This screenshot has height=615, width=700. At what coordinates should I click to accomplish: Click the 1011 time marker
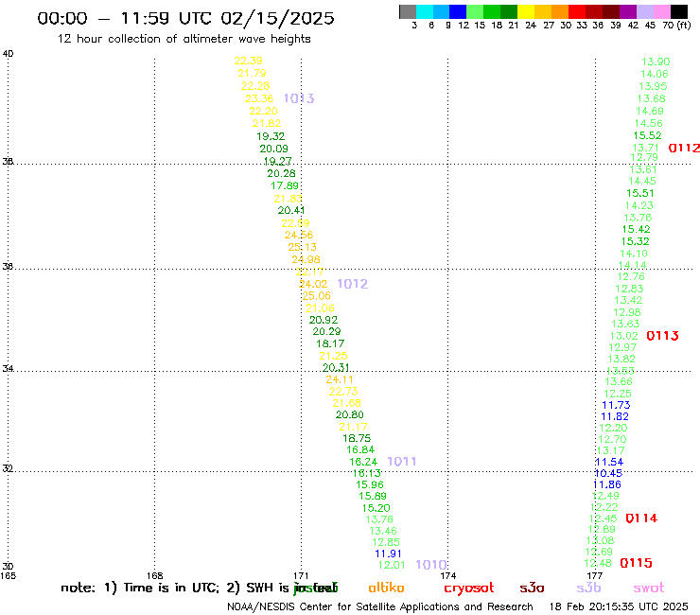401,462
